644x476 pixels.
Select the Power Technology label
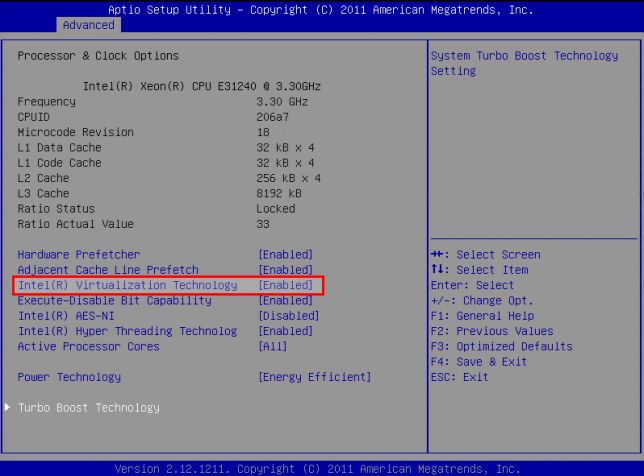69,377
